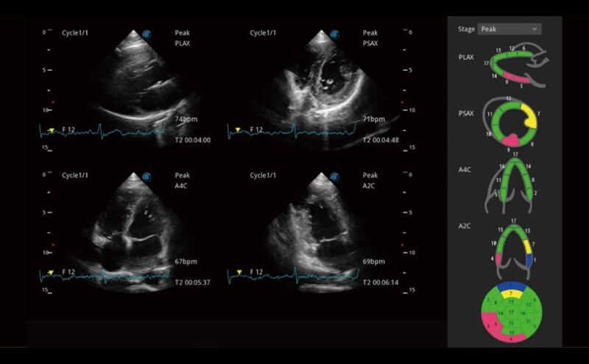Click the blue segment 1 in A2C diagram
This screenshot has height=364, width=589.
pyautogui.click(x=528, y=260)
